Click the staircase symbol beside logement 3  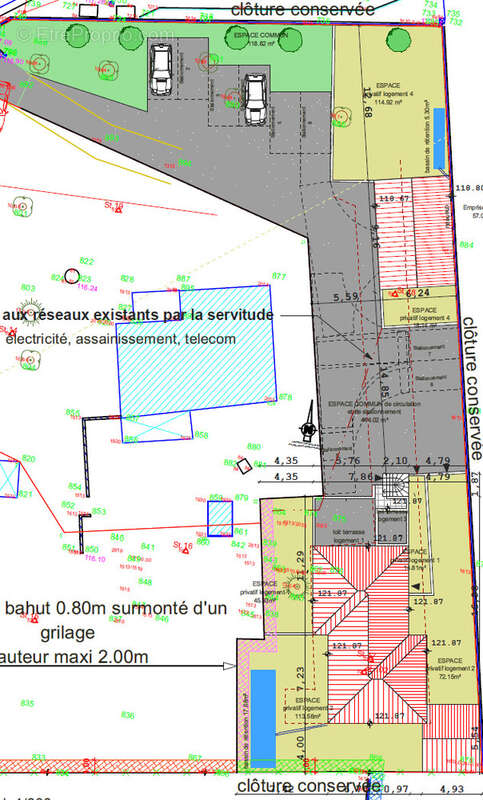pyautogui.click(x=395, y=485)
